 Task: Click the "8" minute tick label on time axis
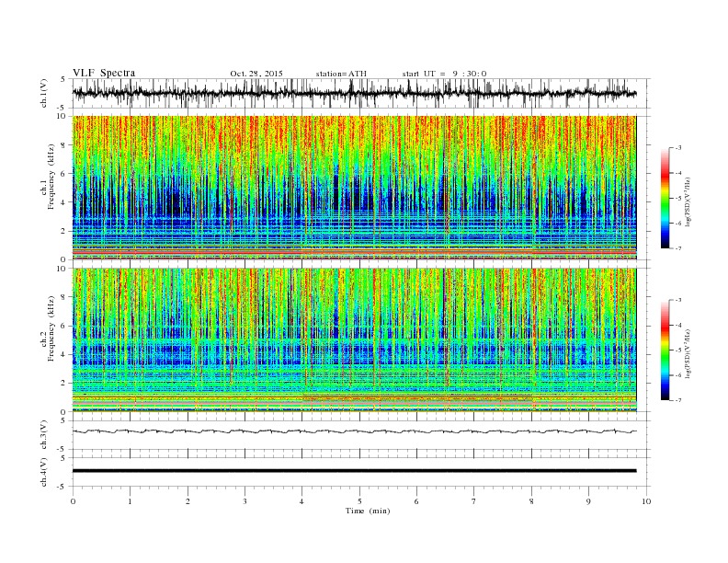point(531,501)
